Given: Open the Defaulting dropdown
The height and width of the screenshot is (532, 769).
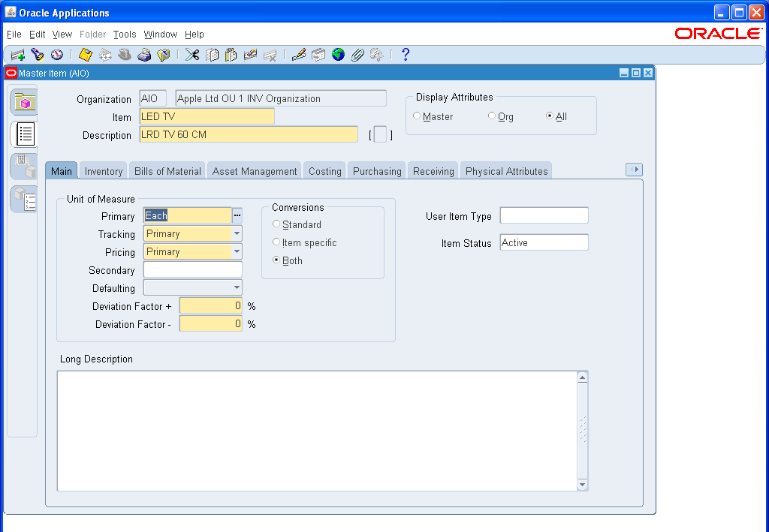Looking at the screenshot, I should click(x=237, y=287).
